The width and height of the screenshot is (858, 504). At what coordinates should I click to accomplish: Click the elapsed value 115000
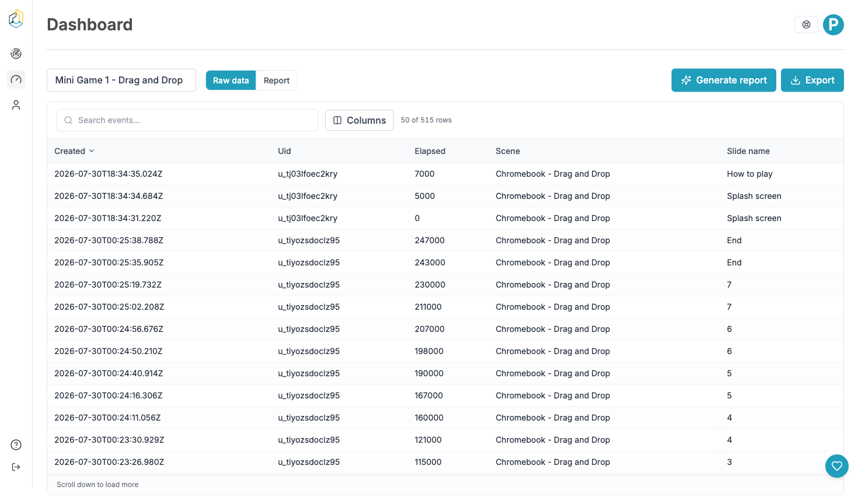coord(428,462)
